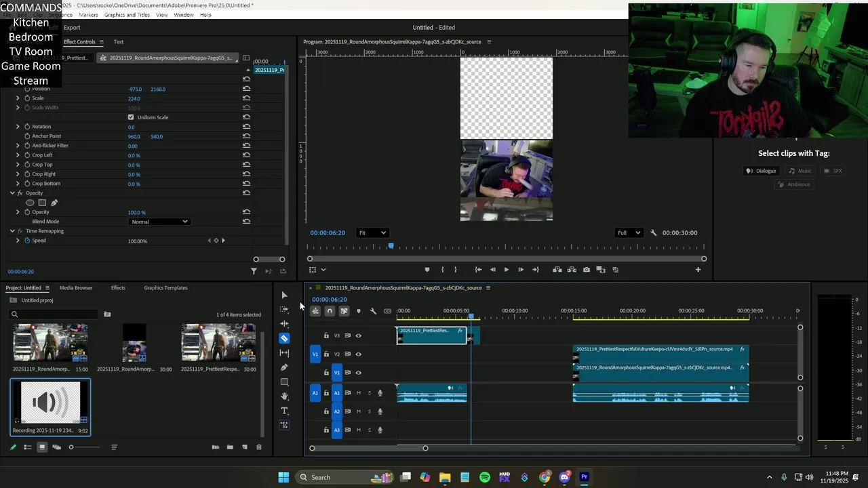This screenshot has height=488, width=868.
Task: Click the Export workspace button
Action: (x=72, y=28)
